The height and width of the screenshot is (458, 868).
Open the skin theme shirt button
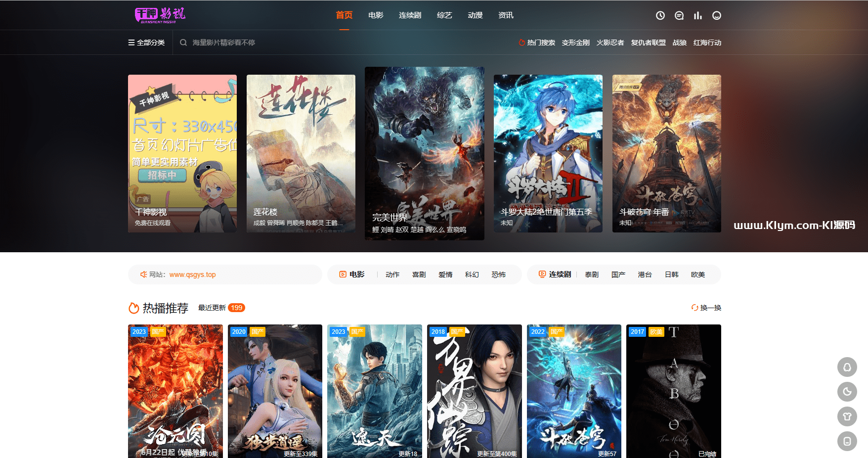coord(847,416)
